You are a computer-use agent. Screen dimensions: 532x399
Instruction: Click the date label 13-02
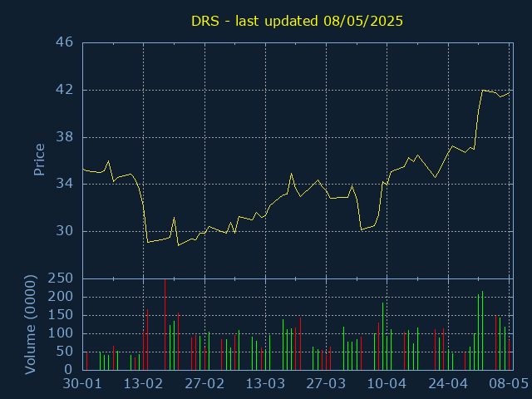143,384
